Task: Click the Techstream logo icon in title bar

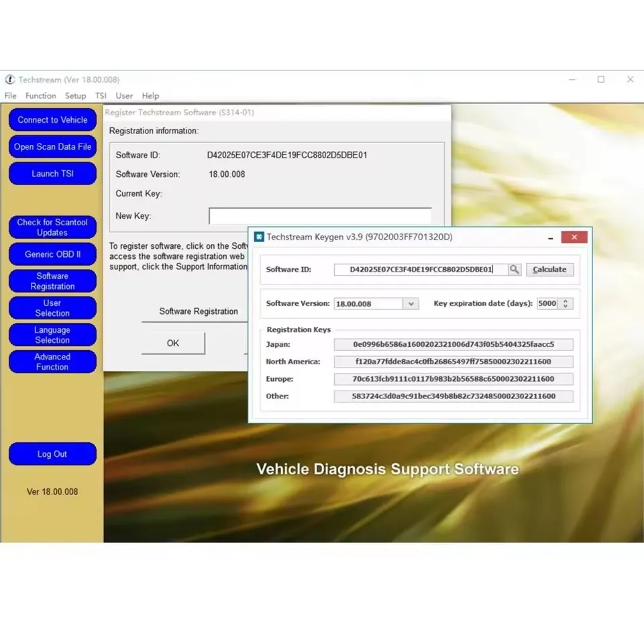Action: (10, 80)
